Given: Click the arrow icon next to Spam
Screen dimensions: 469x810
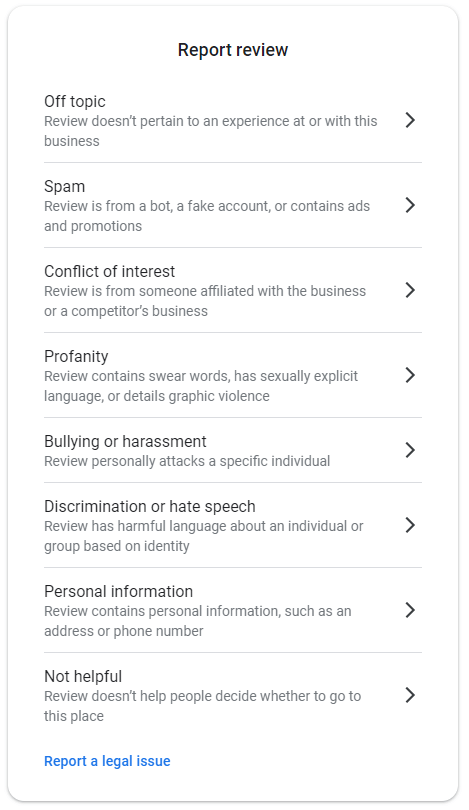Looking at the screenshot, I should coord(410,205).
